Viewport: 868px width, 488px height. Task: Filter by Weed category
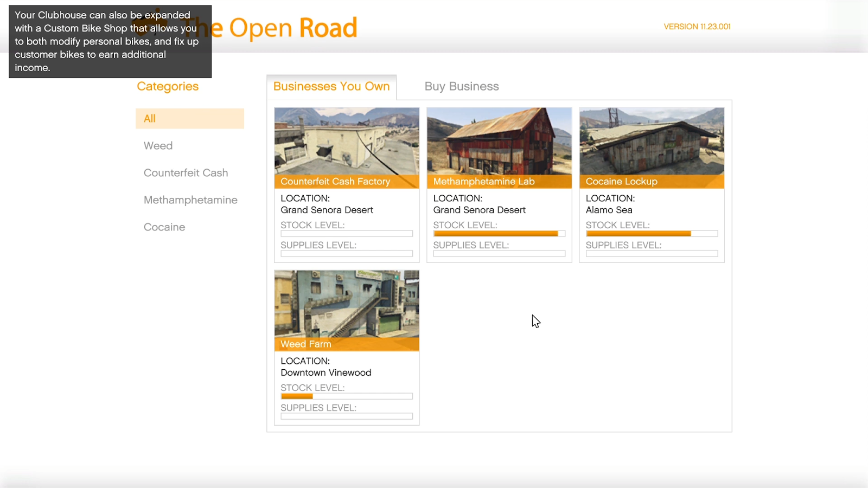tap(158, 146)
